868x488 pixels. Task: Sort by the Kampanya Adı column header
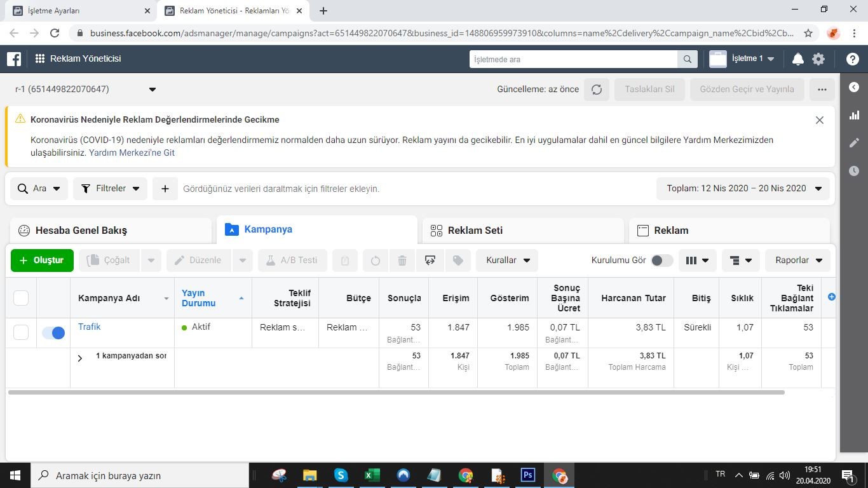122,298
